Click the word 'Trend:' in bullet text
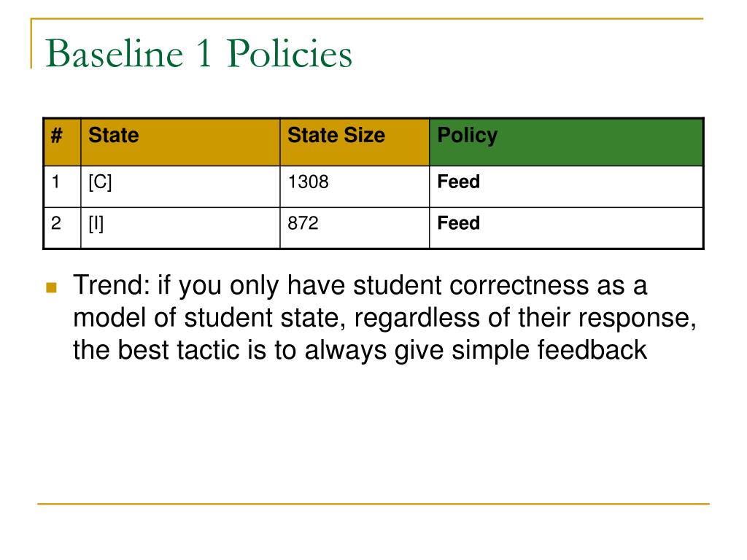The image size is (747, 560). tap(111, 285)
